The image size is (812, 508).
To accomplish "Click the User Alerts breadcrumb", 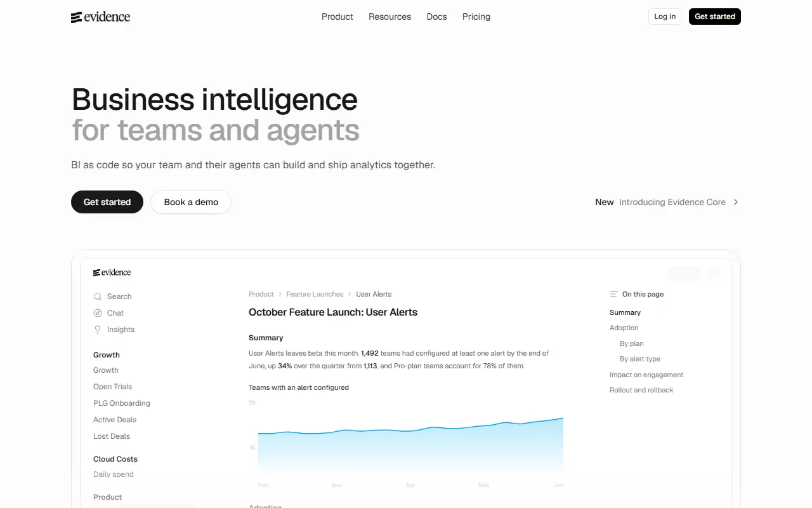I will [374, 294].
